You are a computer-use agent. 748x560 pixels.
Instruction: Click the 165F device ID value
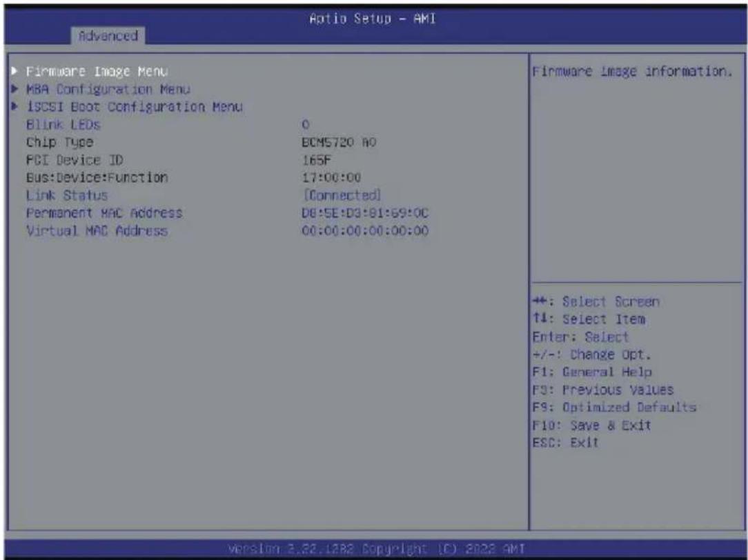pos(316,160)
